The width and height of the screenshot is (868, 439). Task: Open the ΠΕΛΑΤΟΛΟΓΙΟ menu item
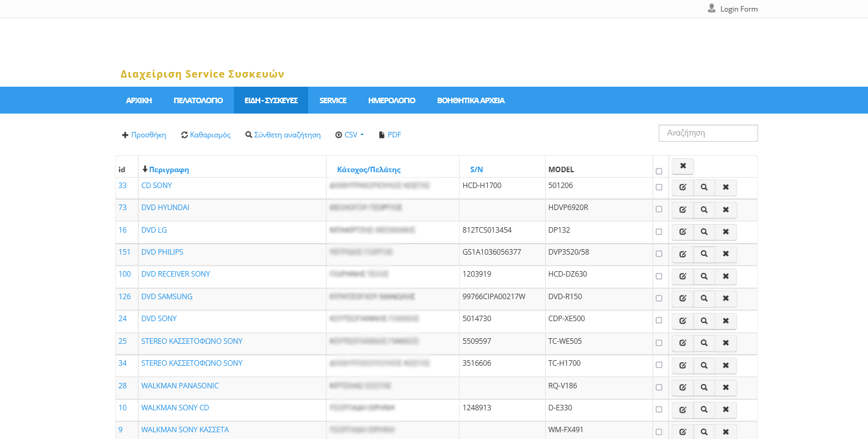click(198, 100)
